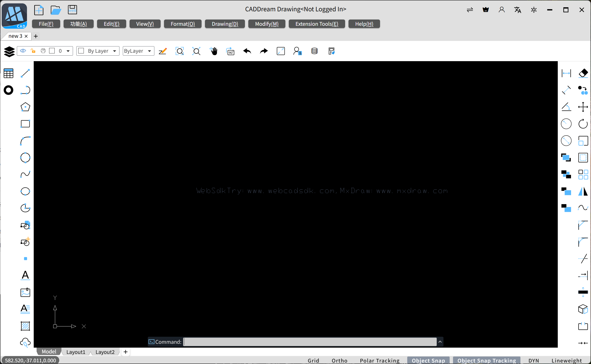Click the Zoom Extents icon
The width and height of the screenshot is (591, 364).
point(197,51)
